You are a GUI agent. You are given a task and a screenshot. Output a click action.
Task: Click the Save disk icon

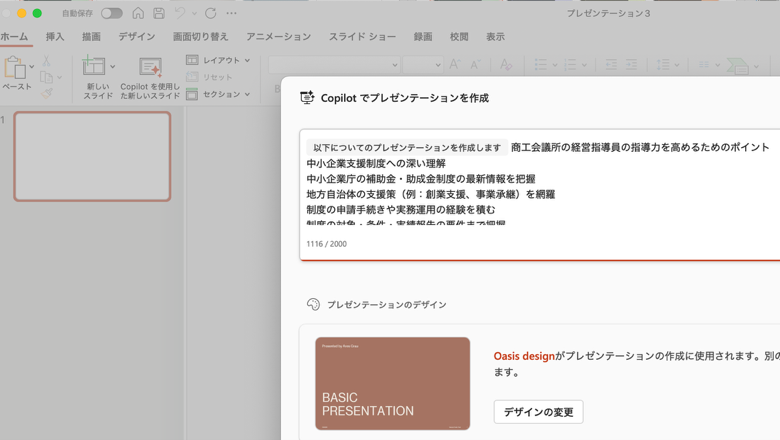pyautogui.click(x=158, y=13)
